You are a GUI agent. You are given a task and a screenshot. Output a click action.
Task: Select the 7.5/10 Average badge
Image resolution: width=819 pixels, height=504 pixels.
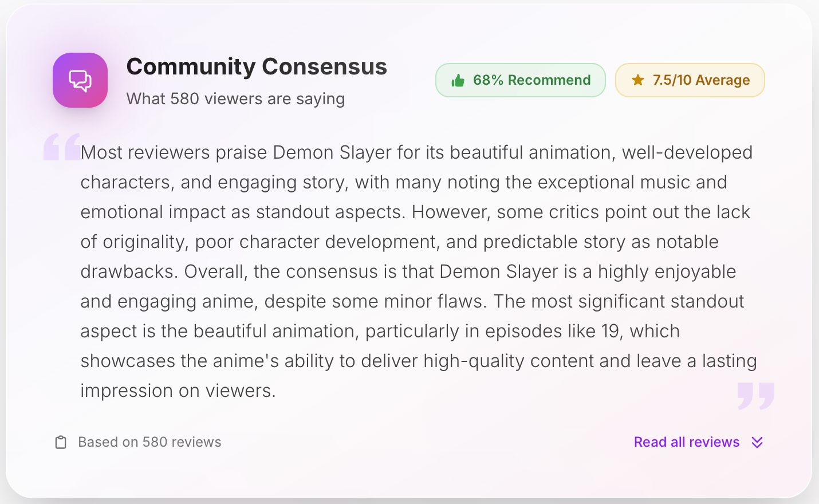click(x=690, y=80)
